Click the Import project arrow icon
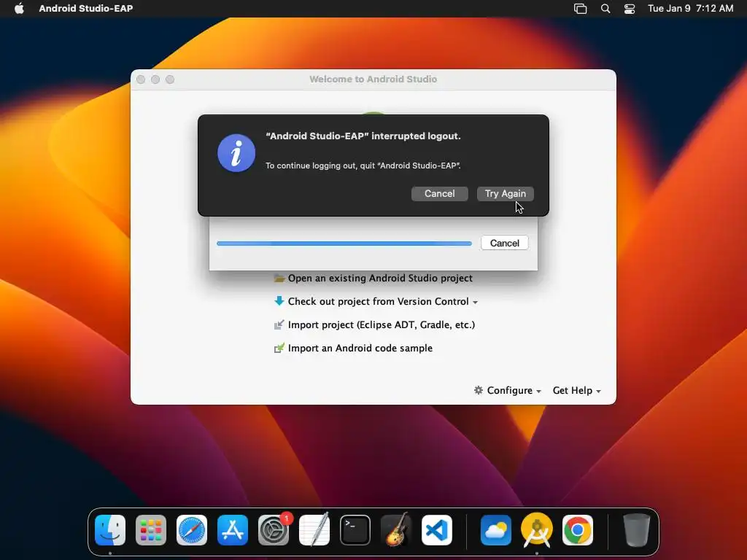747x560 pixels. 279,324
